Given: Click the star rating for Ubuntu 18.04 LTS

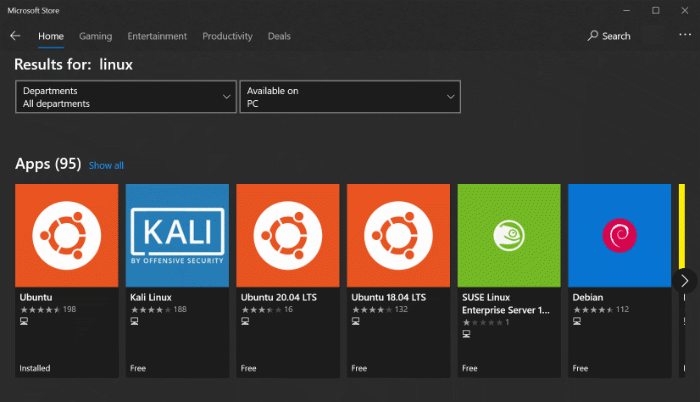Looking at the screenshot, I should 372,310.
